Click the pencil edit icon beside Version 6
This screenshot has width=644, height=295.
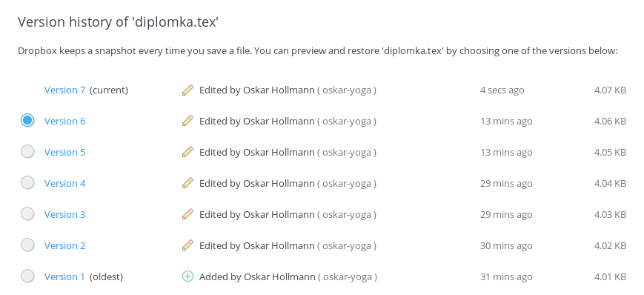tap(187, 121)
